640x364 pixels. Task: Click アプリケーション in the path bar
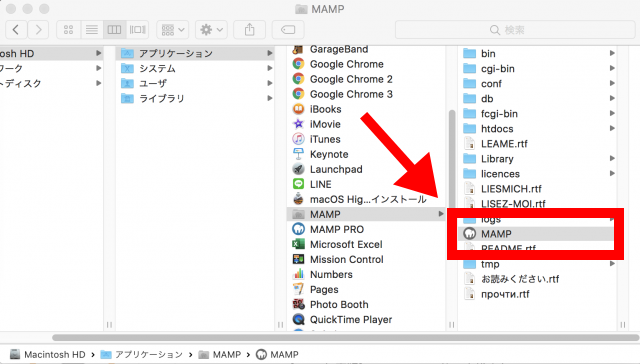pos(142,354)
